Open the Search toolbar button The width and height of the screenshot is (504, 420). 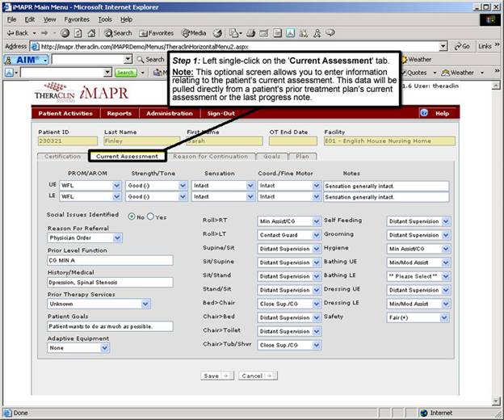[117, 33]
